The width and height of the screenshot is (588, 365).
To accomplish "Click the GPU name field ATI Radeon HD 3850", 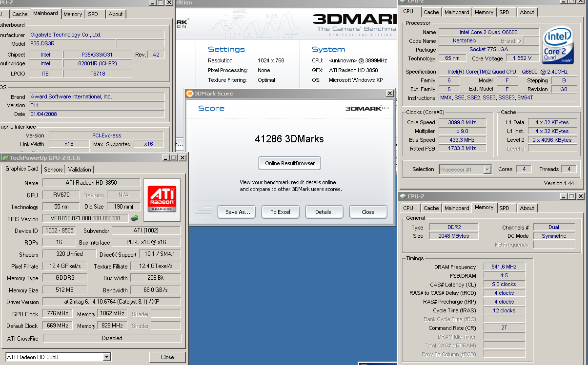I will click(91, 183).
